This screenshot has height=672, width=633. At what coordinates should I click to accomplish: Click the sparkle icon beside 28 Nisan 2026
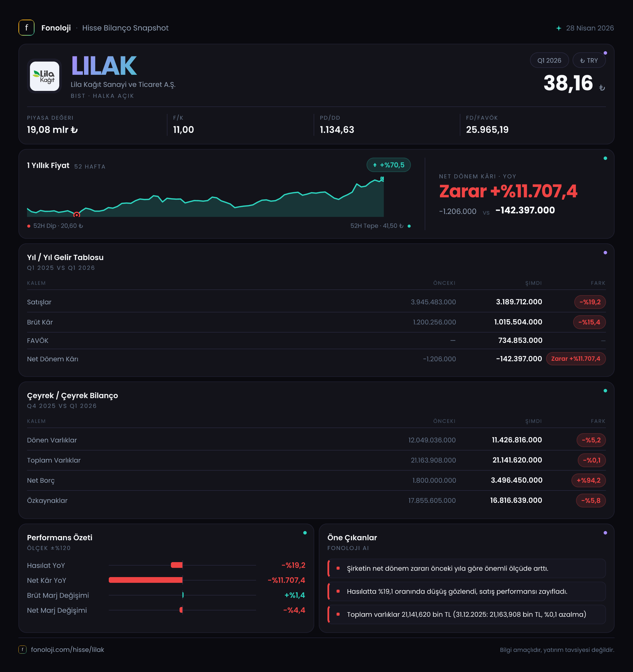[x=558, y=28]
